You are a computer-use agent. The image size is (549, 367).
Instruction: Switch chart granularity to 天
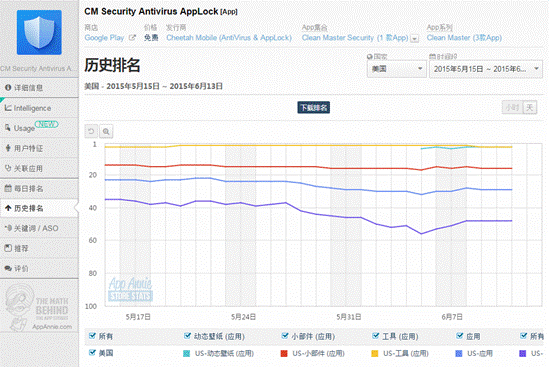530,108
